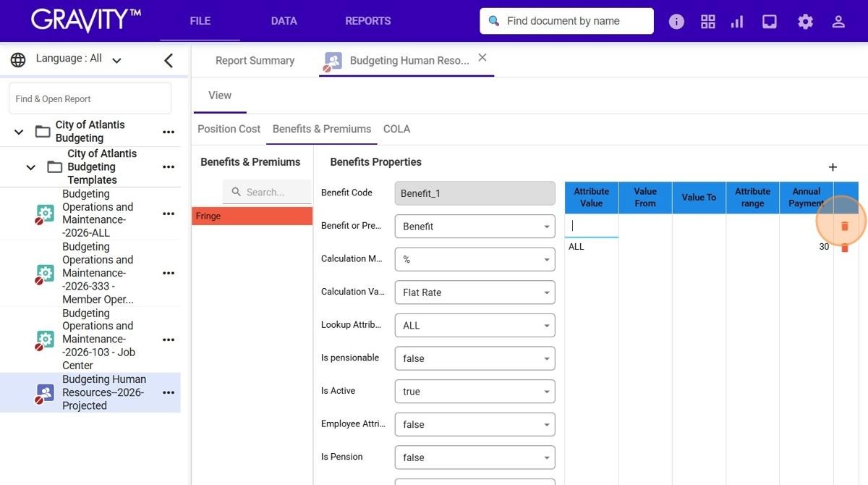
Task: Select the View tab
Action: (x=220, y=96)
